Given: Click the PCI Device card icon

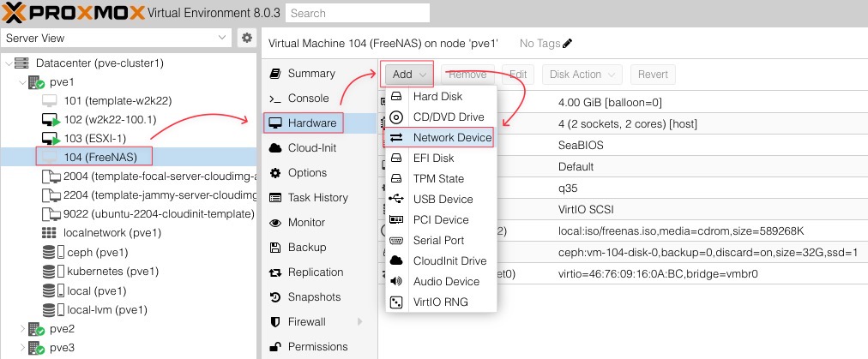Looking at the screenshot, I should (x=395, y=219).
